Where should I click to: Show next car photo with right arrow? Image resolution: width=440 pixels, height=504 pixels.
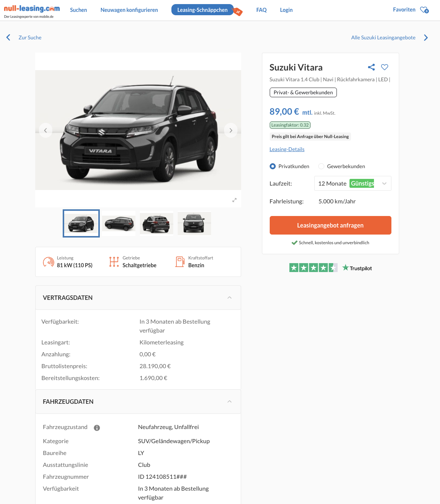pyautogui.click(x=231, y=130)
